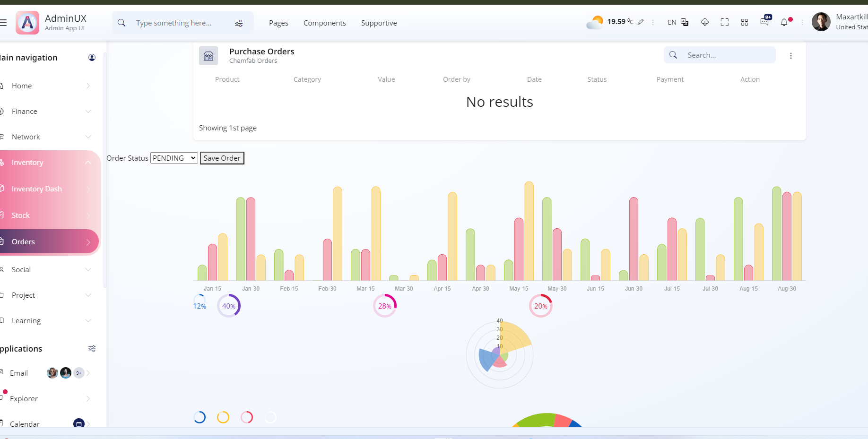Open the Components menu
The width and height of the screenshot is (868, 439).
click(325, 23)
